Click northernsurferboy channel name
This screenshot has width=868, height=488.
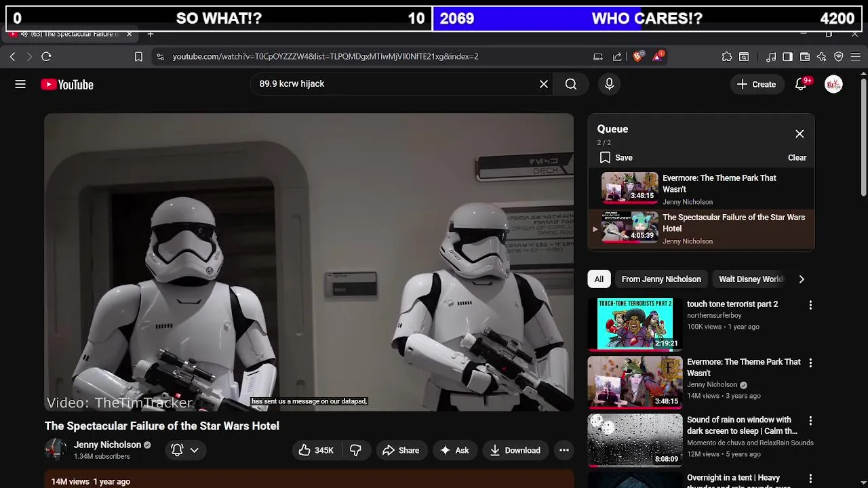pyautogui.click(x=714, y=316)
